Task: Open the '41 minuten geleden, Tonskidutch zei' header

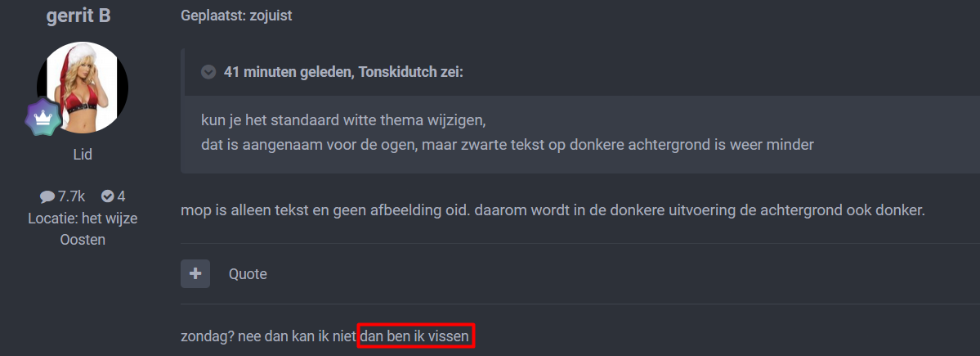Action: [x=343, y=73]
